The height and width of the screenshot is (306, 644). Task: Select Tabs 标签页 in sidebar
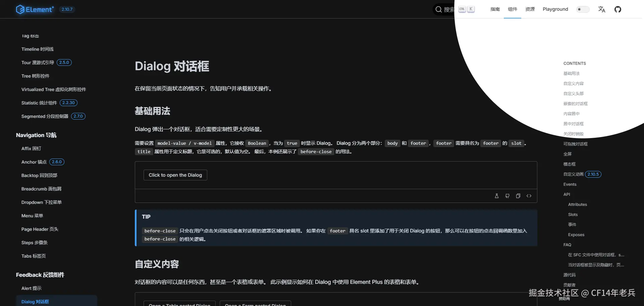(x=34, y=256)
